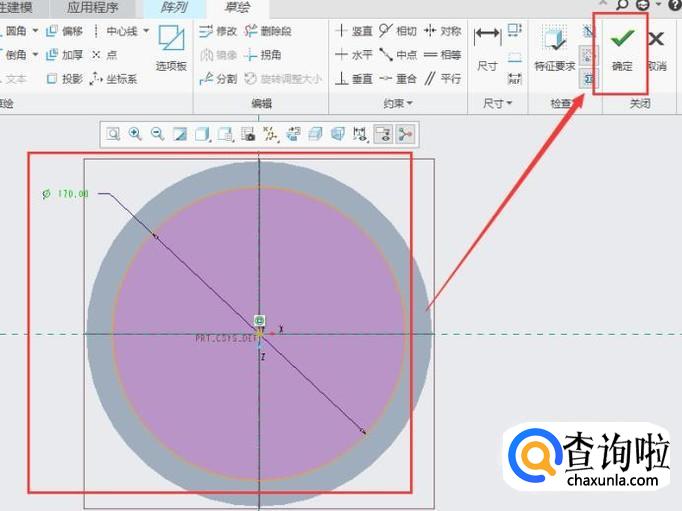Expand the 倒角 chamfer dropdown arrow
Screen dimensions: 682x511
click(35, 54)
